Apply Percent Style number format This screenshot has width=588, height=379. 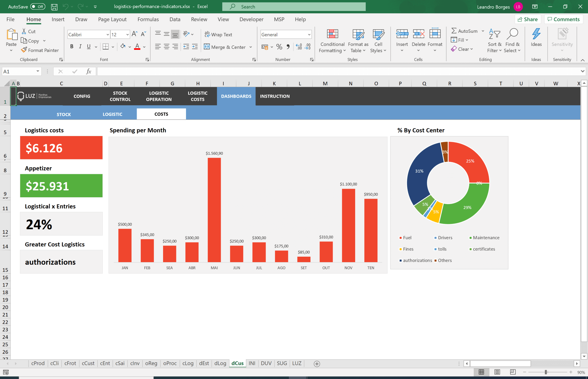(x=279, y=47)
